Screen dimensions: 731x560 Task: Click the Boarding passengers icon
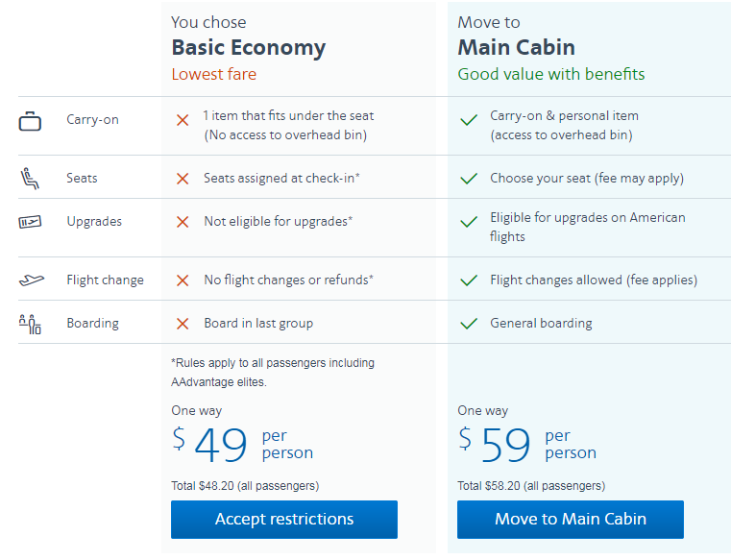click(x=30, y=324)
